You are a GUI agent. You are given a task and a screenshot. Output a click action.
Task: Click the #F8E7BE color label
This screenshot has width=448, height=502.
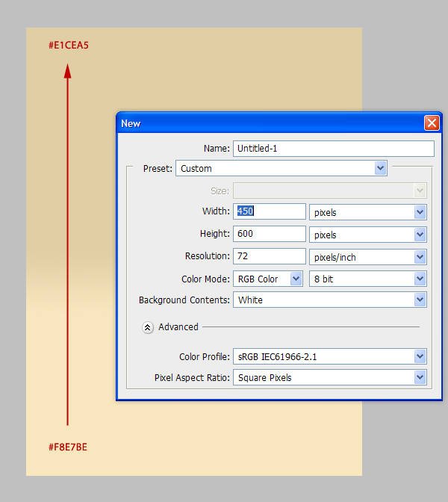(68, 447)
